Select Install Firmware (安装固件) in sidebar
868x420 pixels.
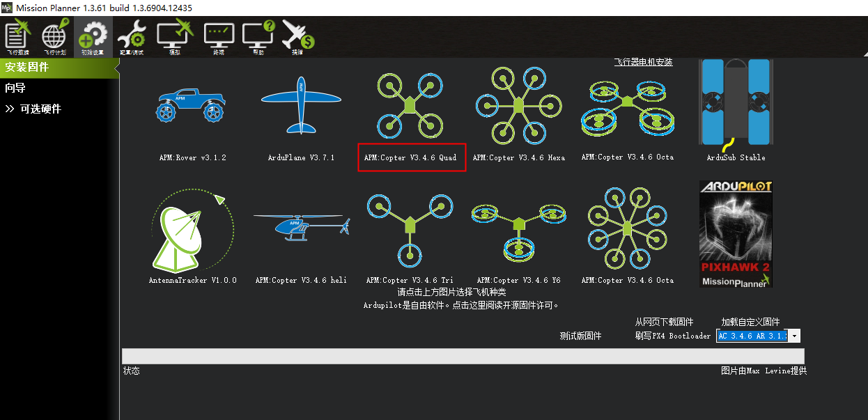(59, 68)
